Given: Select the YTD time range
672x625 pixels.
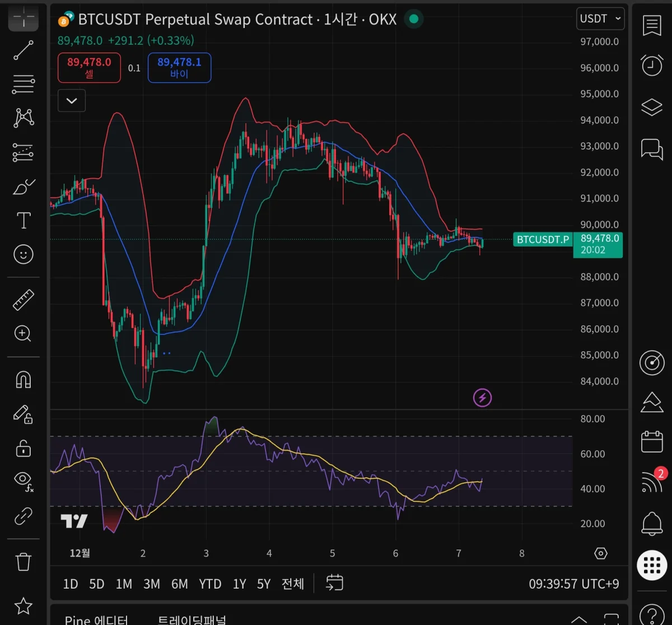Looking at the screenshot, I should click(211, 584).
